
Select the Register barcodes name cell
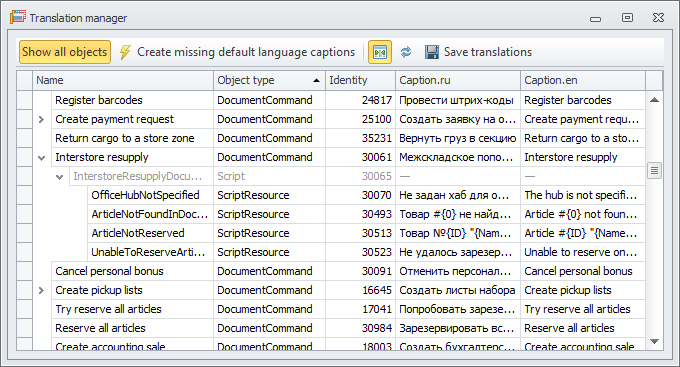tap(132, 100)
